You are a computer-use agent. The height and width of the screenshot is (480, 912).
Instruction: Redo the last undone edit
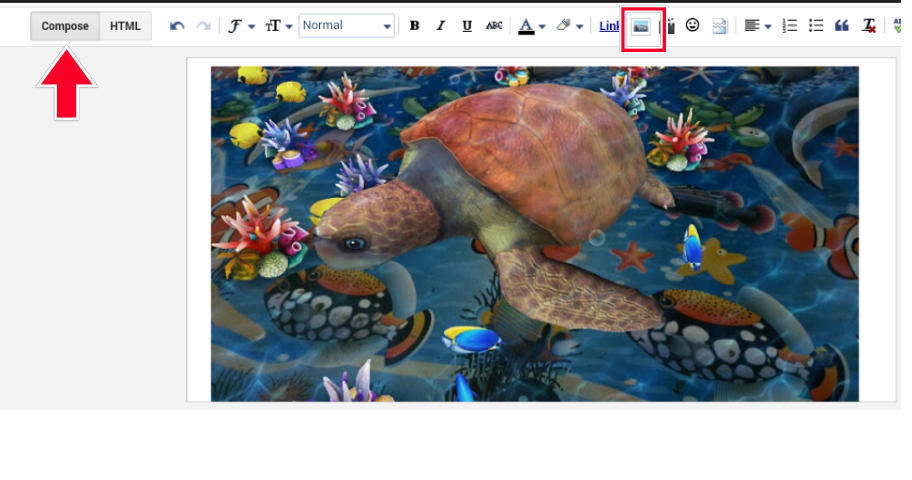[203, 26]
